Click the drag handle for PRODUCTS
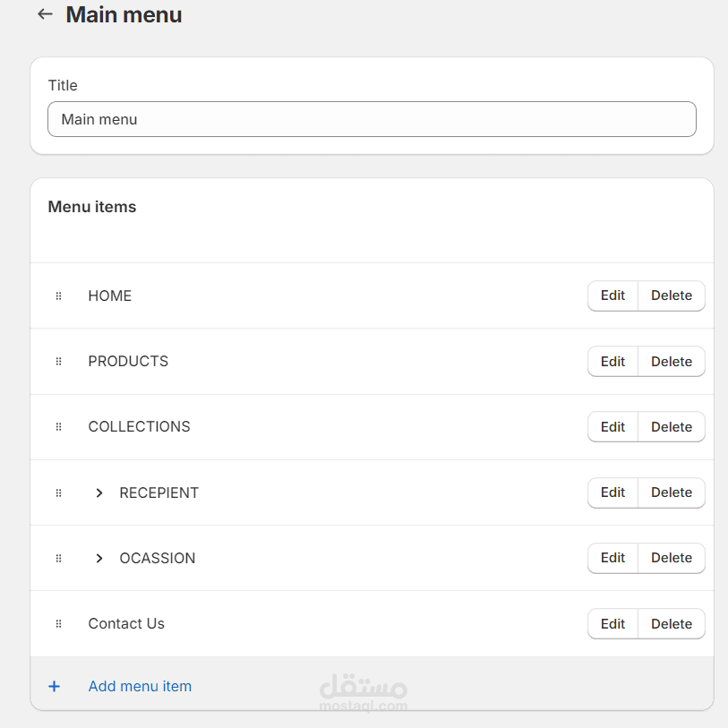The image size is (728, 728). pos(59,362)
